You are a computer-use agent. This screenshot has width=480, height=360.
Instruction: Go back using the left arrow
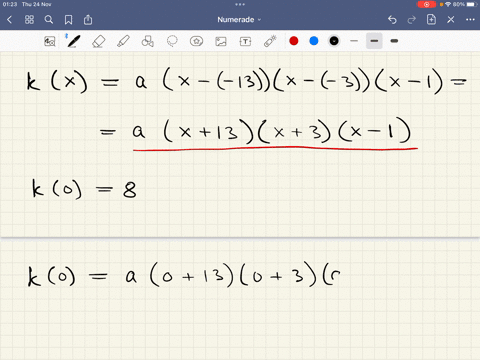[9, 20]
